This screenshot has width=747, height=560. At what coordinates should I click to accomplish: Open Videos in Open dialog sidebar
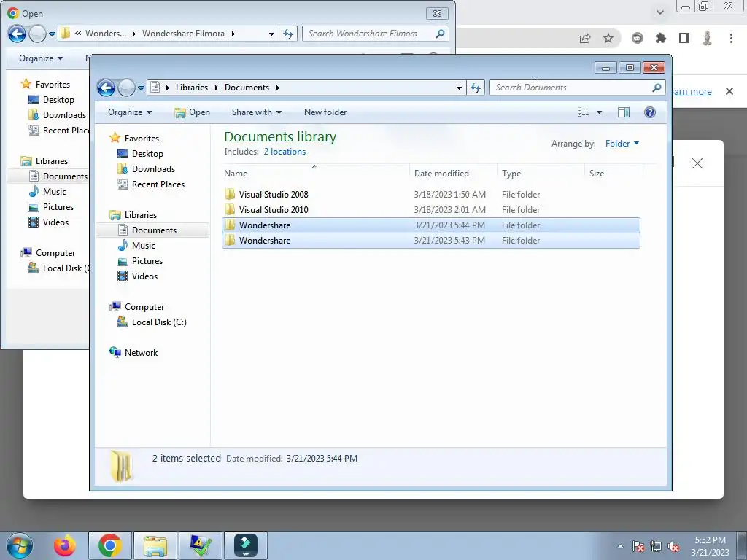pyautogui.click(x=55, y=222)
